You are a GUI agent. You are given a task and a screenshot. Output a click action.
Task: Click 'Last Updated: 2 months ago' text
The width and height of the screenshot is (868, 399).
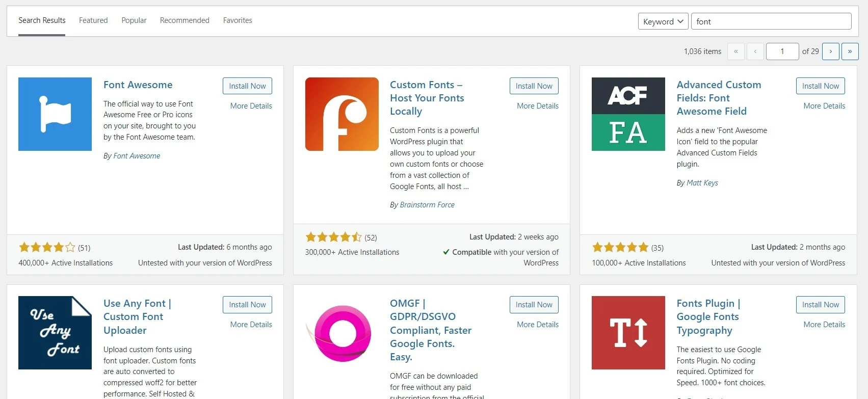pyautogui.click(x=798, y=247)
